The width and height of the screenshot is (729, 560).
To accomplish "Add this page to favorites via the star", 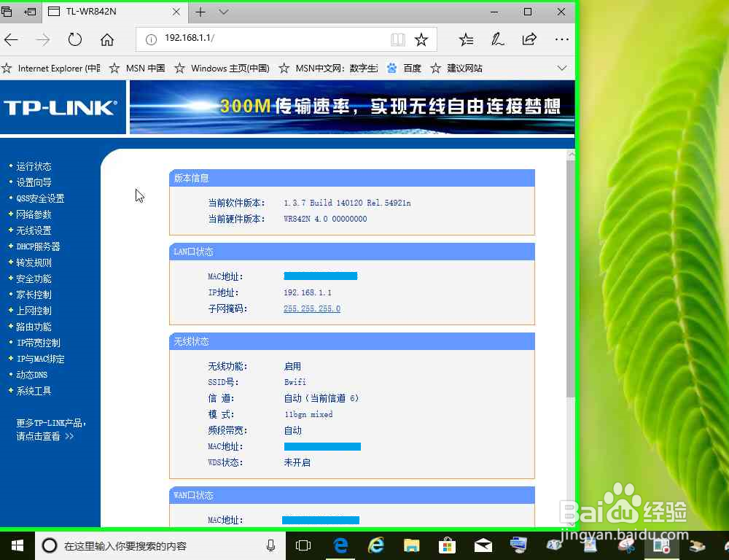I will [422, 39].
